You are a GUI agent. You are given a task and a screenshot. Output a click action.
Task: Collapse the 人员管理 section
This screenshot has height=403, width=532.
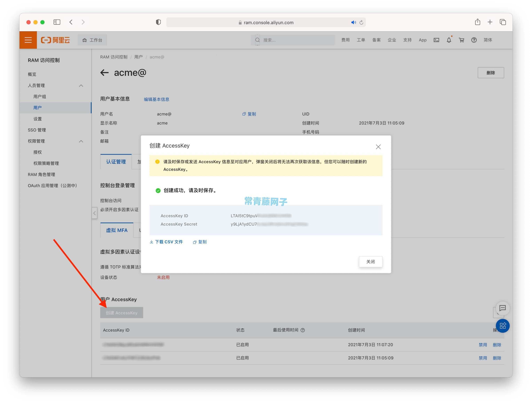81,86
